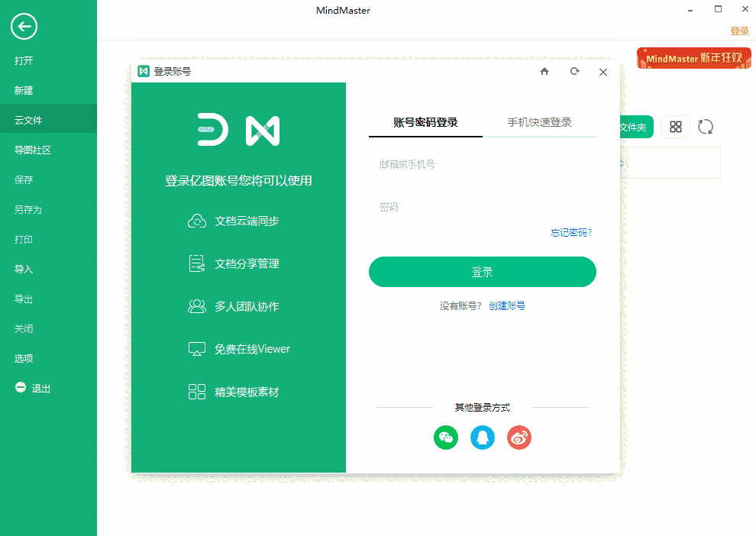
Task: Click the green 登录 button
Action: point(483,271)
